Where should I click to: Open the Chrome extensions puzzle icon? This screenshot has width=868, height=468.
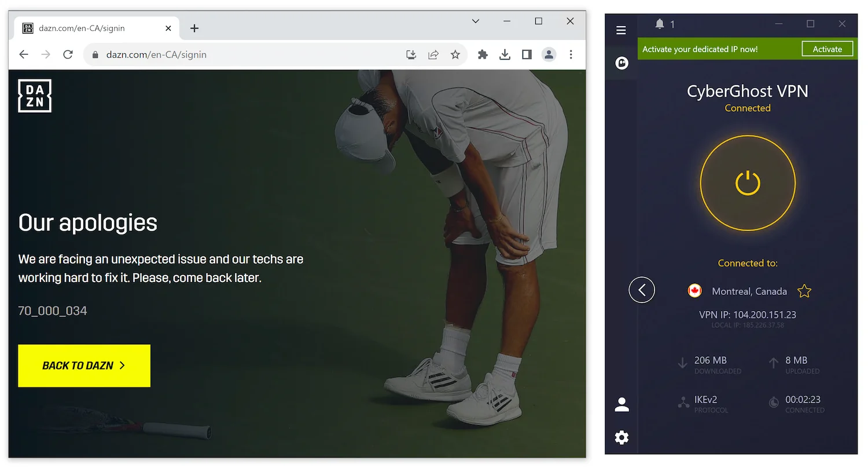[x=483, y=54]
